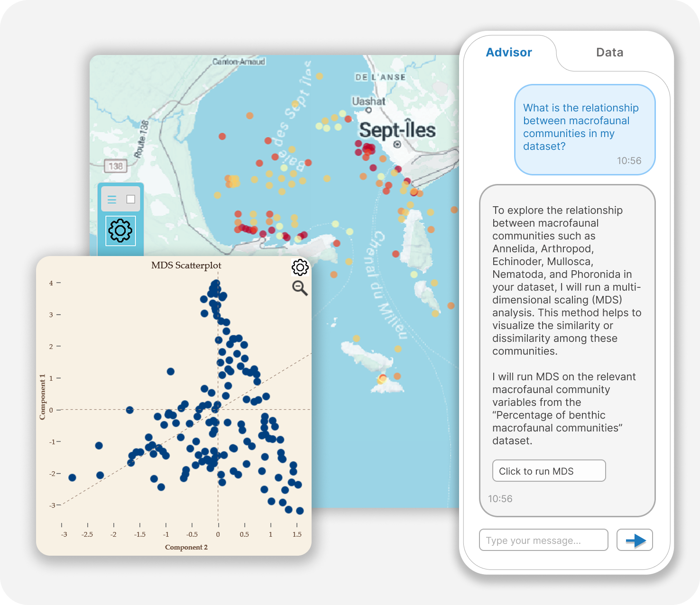Open the map settings gear icon
The width and height of the screenshot is (700, 605).
click(120, 231)
